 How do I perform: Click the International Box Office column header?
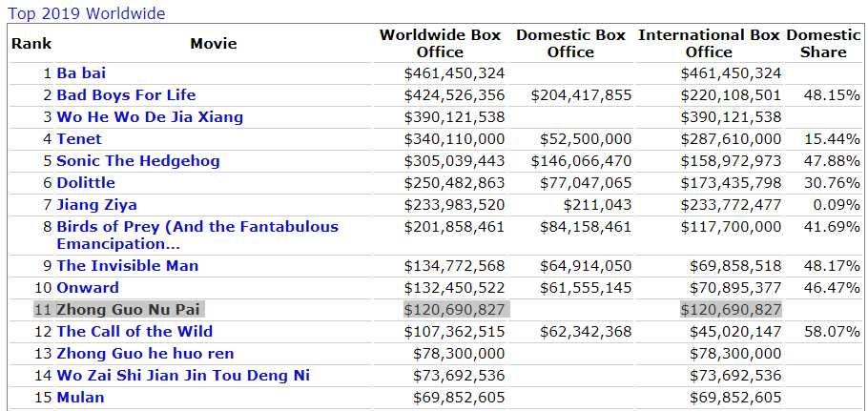[x=709, y=44]
